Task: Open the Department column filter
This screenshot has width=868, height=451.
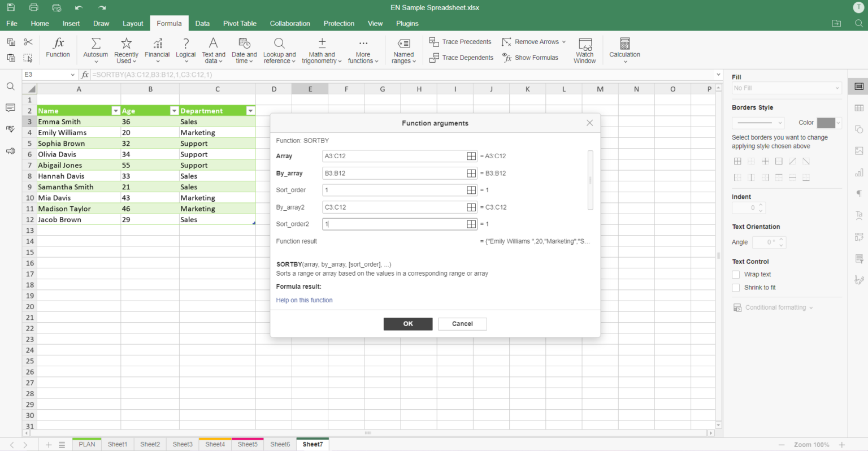Action: [250, 110]
